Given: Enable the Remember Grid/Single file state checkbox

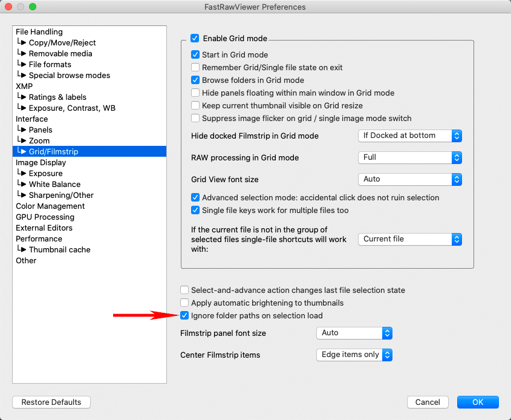Looking at the screenshot, I should pos(195,67).
